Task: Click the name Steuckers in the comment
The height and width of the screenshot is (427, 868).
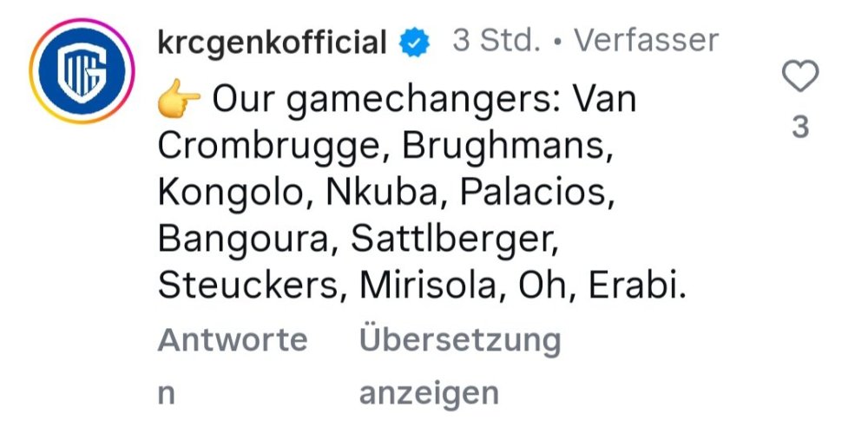Action: [x=246, y=285]
